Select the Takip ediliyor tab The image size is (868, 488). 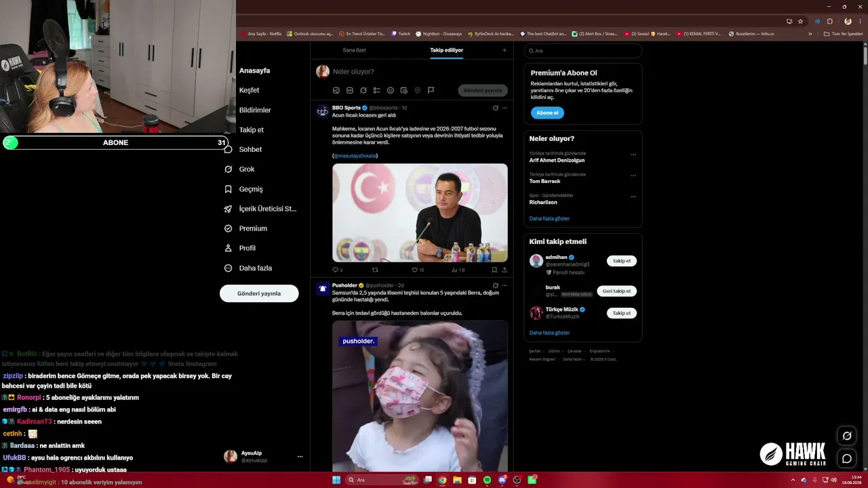coord(447,50)
